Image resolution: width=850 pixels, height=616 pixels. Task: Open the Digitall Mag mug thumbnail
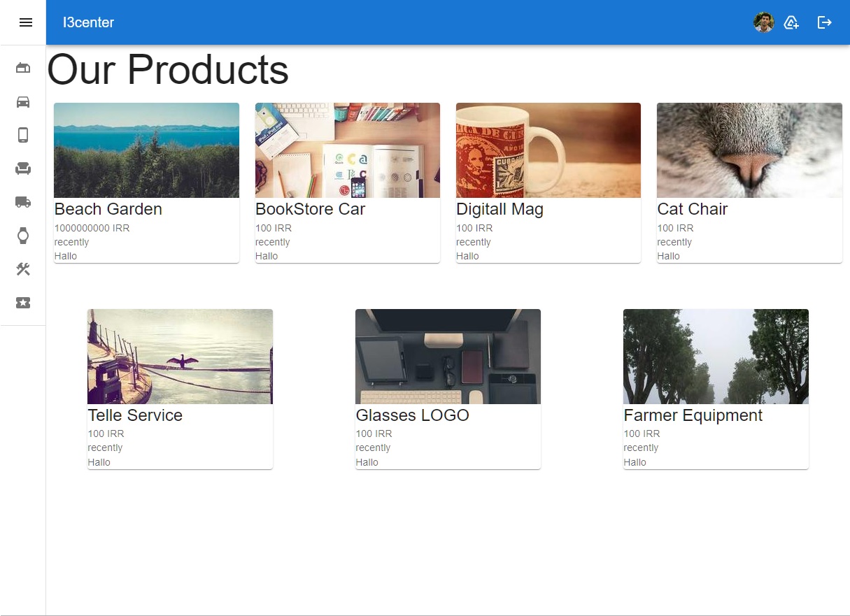(548, 150)
